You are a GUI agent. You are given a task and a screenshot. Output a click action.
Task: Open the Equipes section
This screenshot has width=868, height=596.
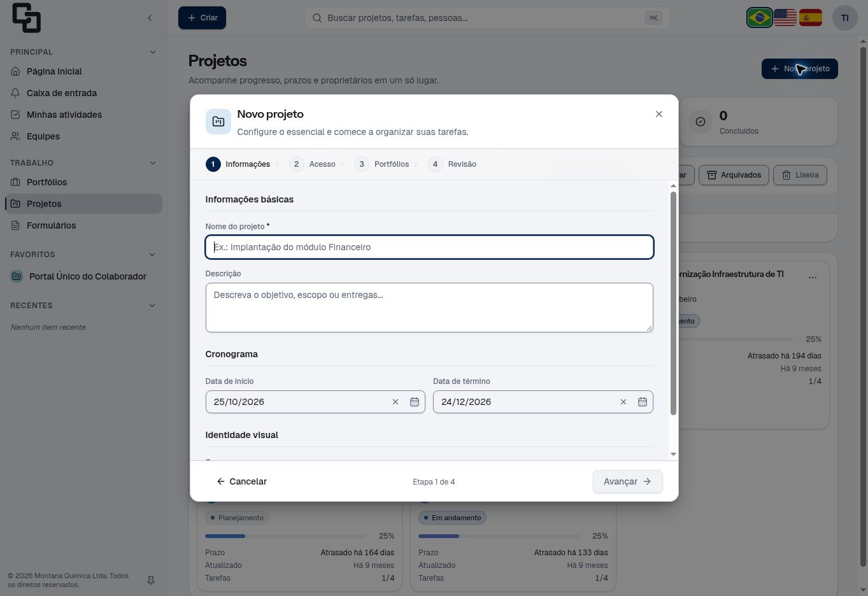[83, 136]
